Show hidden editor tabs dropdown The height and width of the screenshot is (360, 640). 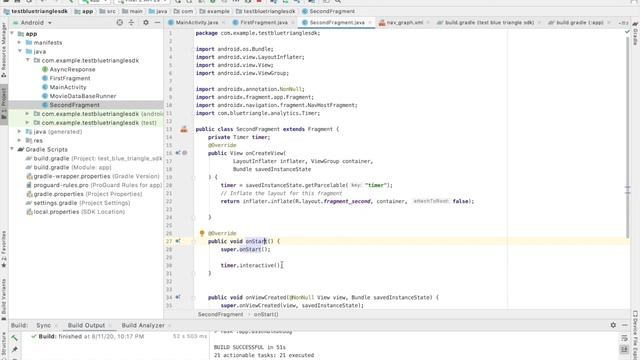[x=623, y=23]
